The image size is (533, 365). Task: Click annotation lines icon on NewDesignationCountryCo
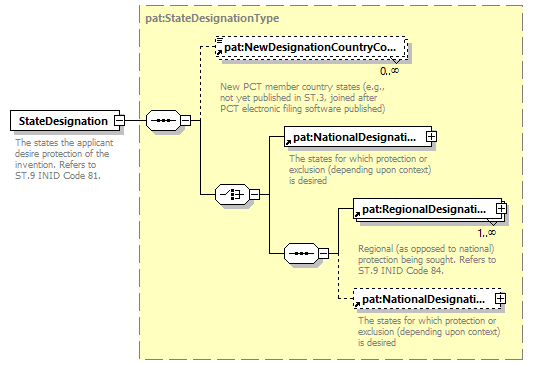click(x=219, y=40)
